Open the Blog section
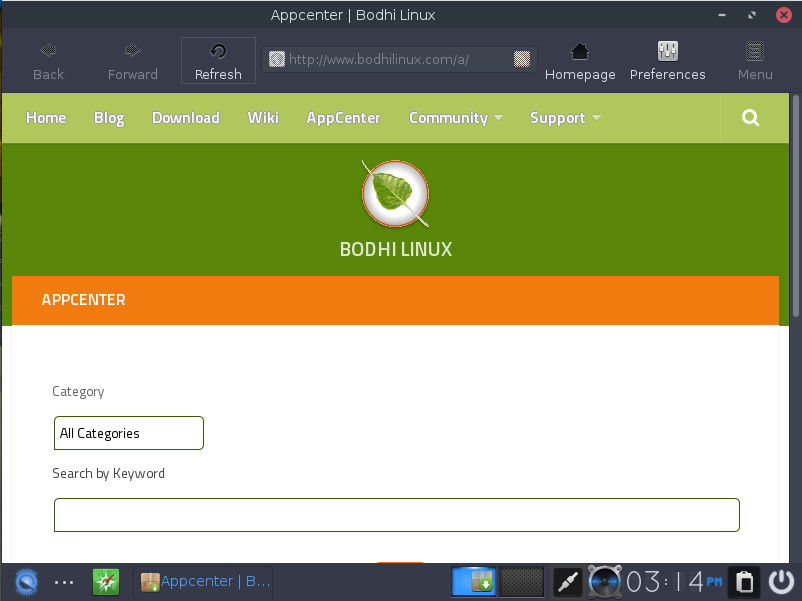 [x=109, y=118]
